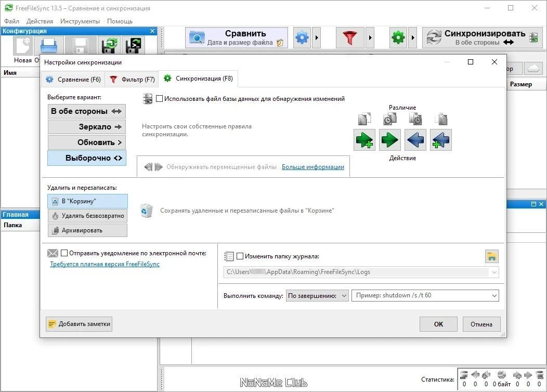Click the log journal list icon

(229, 256)
